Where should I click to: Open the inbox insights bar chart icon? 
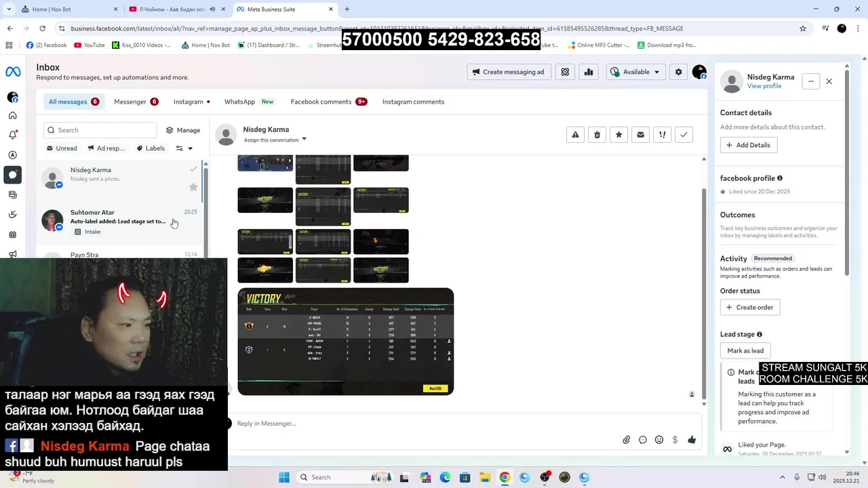point(589,72)
